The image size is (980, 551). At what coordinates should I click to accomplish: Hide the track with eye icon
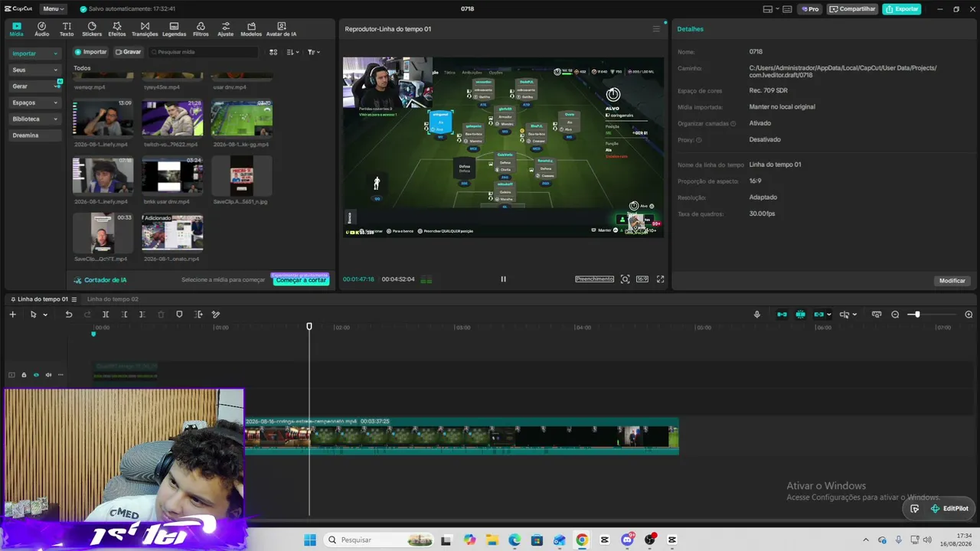[x=36, y=375]
